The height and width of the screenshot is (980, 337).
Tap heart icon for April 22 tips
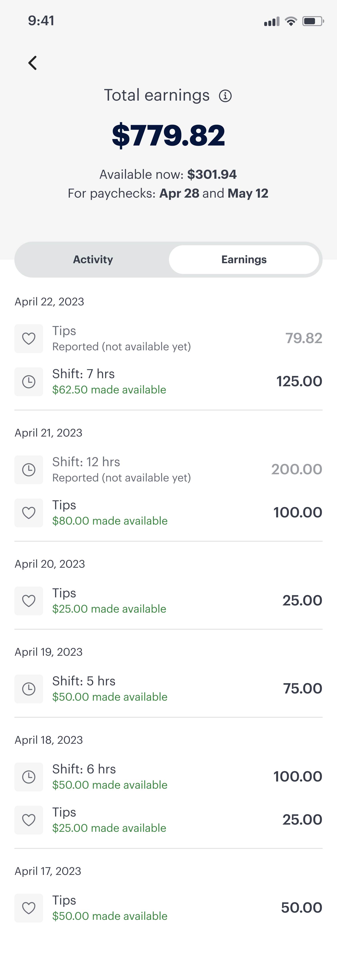[x=29, y=339]
